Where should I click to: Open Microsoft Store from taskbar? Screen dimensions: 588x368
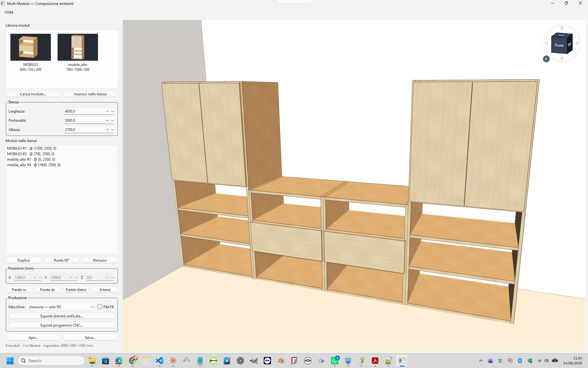(x=106, y=361)
